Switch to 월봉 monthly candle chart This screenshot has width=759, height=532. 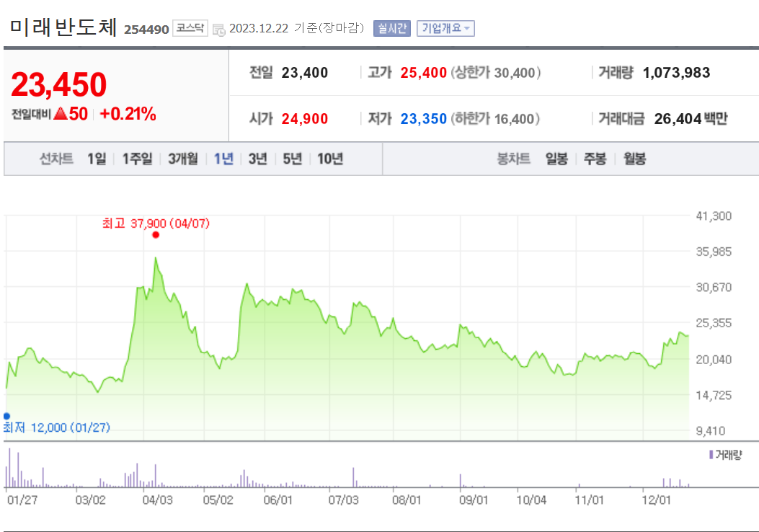tap(634, 159)
